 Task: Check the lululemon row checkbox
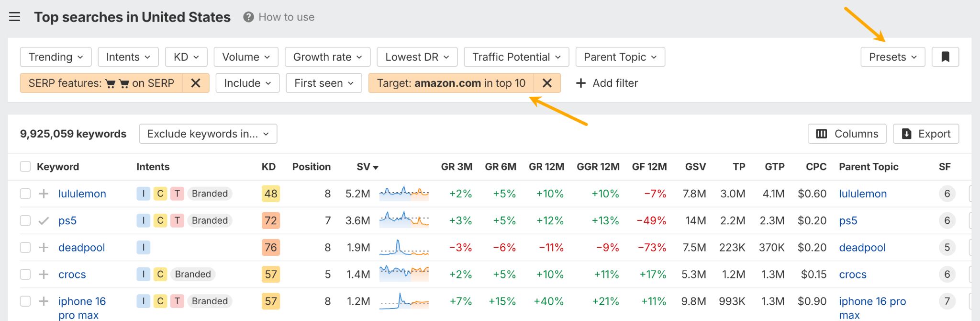pyautogui.click(x=25, y=194)
